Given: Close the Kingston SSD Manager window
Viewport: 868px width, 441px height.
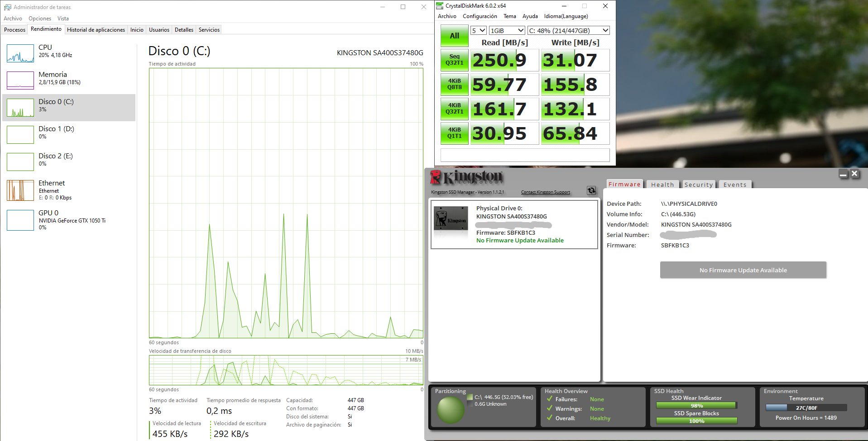Looking at the screenshot, I should [x=854, y=174].
